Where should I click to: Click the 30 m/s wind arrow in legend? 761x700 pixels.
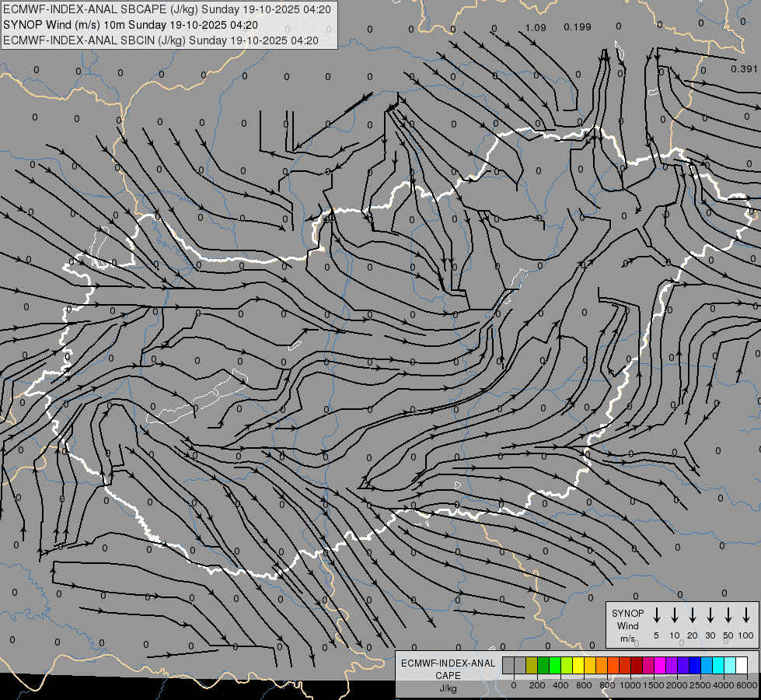(x=710, y=614)
